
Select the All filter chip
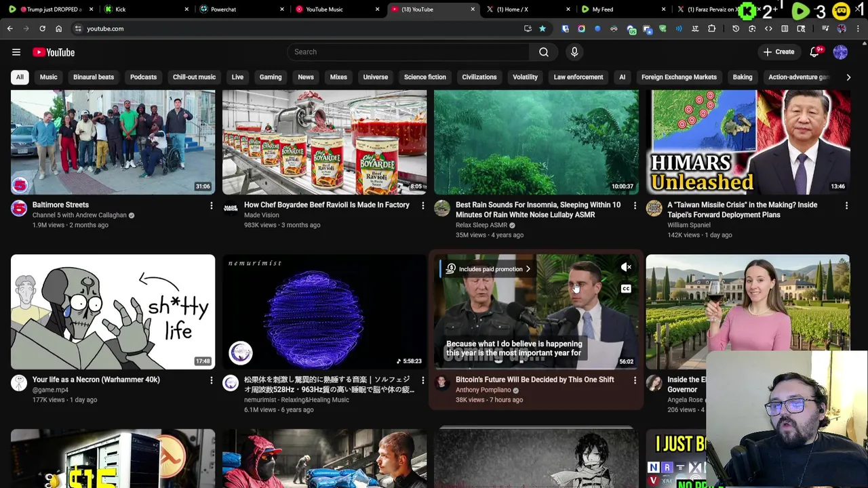(x=20, y=77)
